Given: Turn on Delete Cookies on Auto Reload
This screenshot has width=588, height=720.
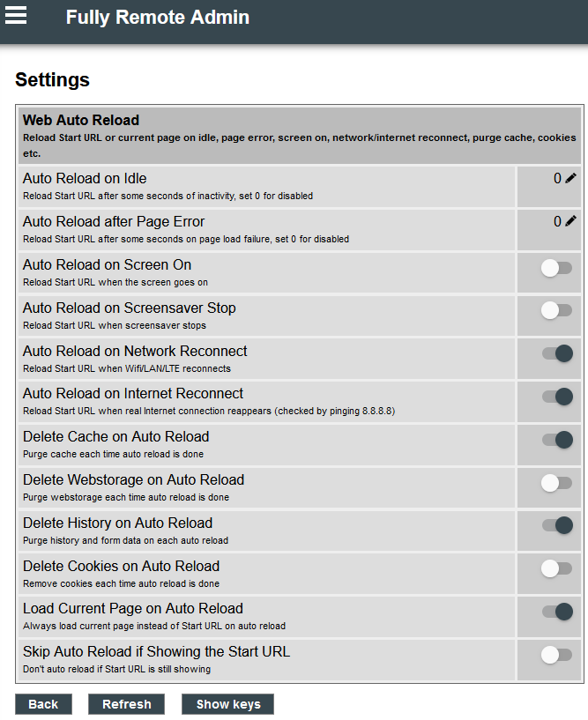Looking at the screenshot, I should tap(556, 569).
